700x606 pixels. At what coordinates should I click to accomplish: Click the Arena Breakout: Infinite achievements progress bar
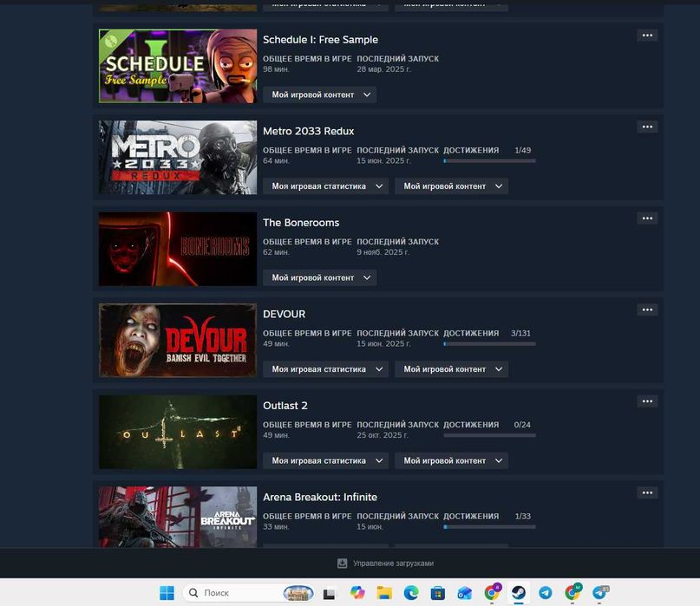[489, 527]
